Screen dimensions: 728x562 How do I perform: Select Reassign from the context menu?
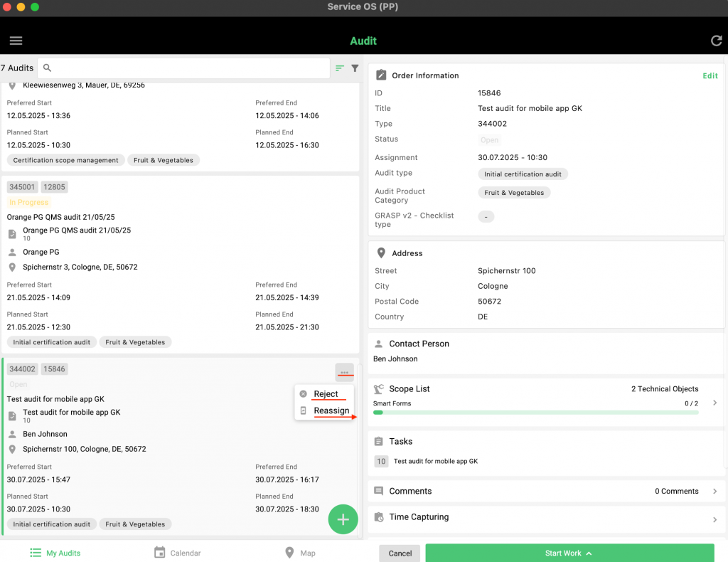[331, 410]
